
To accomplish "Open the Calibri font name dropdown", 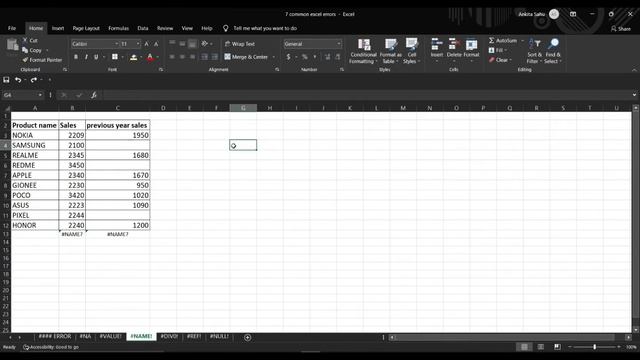I will tap(116, 44).
